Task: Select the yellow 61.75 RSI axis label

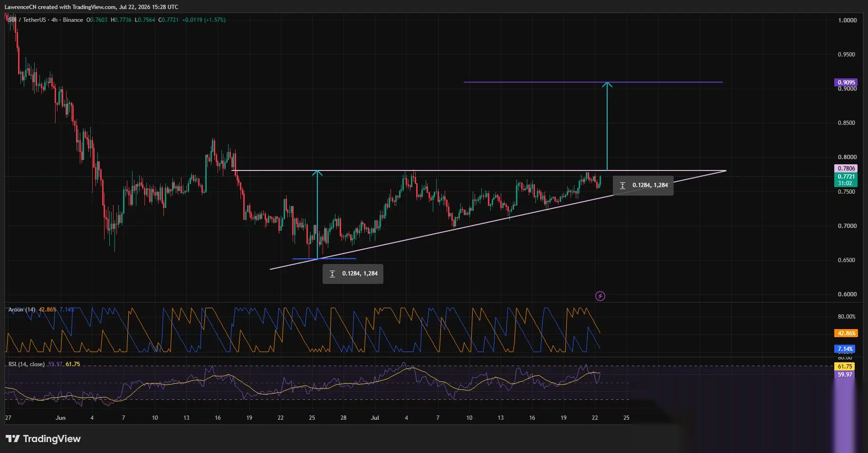Action: 845,367
